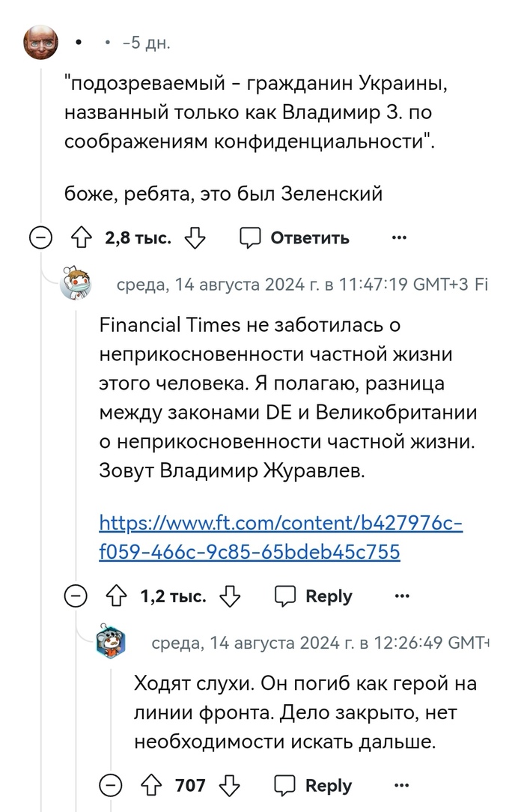Screen dimensions: 524x812
Task: Open more options for top comment
Action: click(x=399, y=238)
